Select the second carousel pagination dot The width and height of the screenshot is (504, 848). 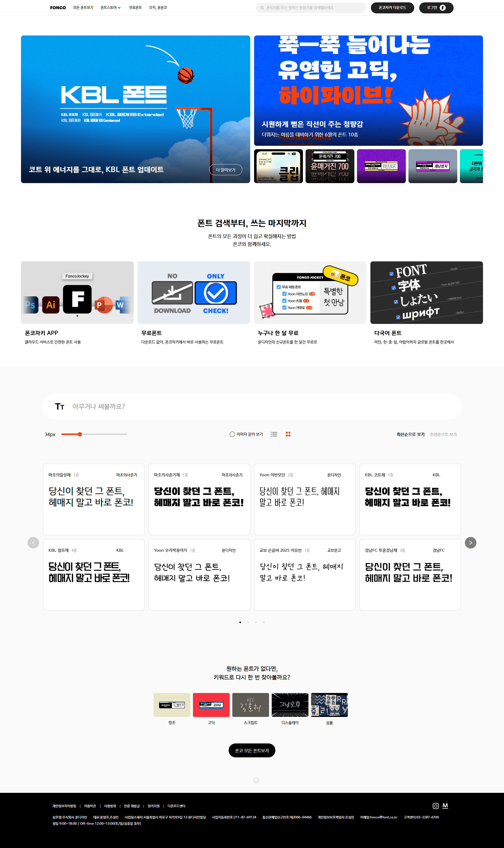pyautogui.click(x=248, y=622)
